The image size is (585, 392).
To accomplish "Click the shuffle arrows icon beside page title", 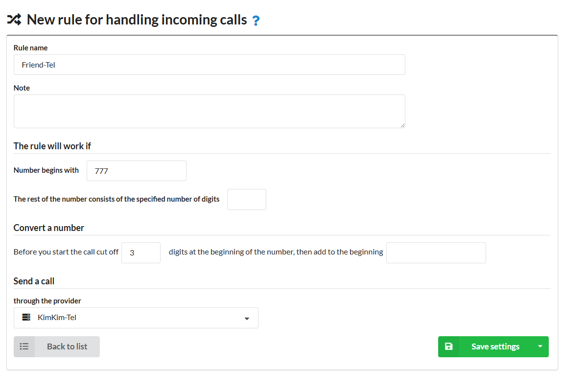I will pos(14,20).
